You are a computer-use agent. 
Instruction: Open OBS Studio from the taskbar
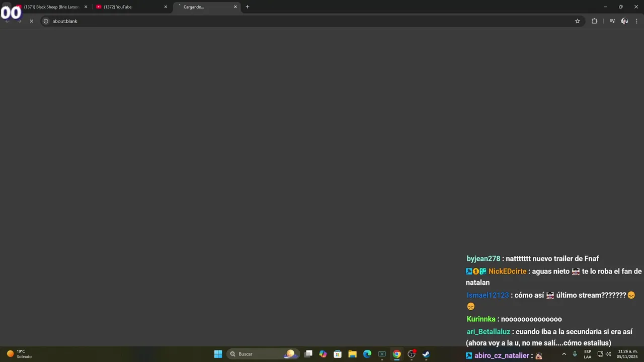pyautogui.click(x=412, y=354)
